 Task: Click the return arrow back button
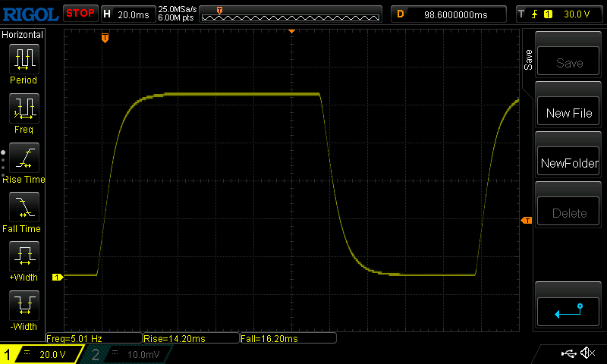tap(569, 309)
